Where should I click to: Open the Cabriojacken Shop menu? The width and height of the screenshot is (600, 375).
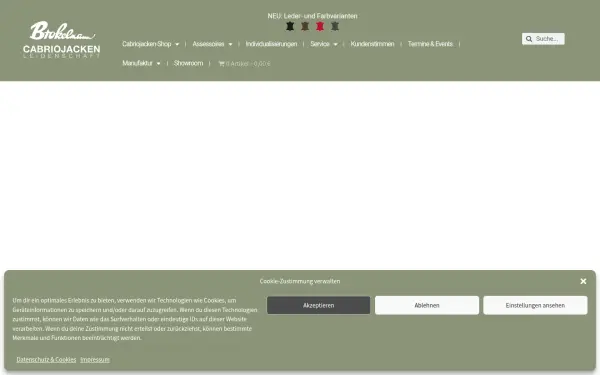click(147, 44)
